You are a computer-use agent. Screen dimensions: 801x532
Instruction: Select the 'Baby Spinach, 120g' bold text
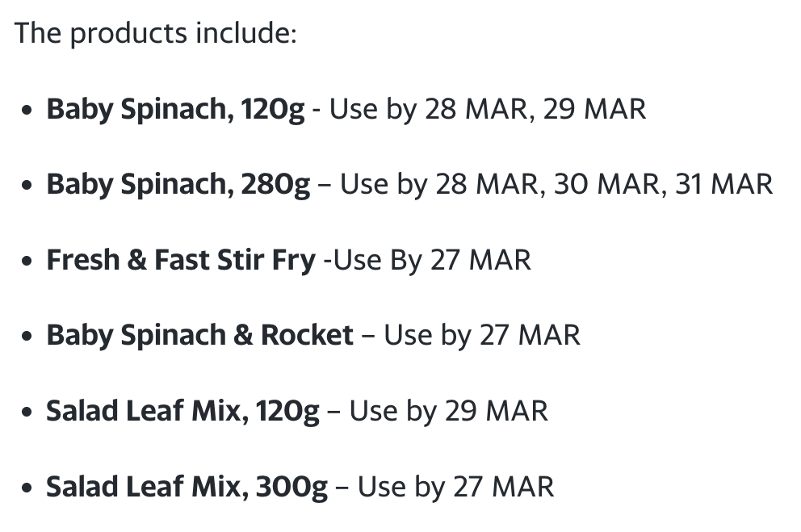[x=175, y=110]
